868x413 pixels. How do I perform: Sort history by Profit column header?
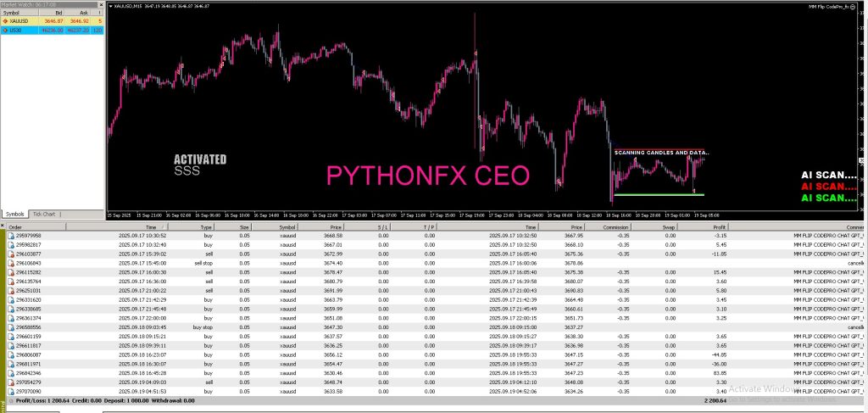(703, 227)
